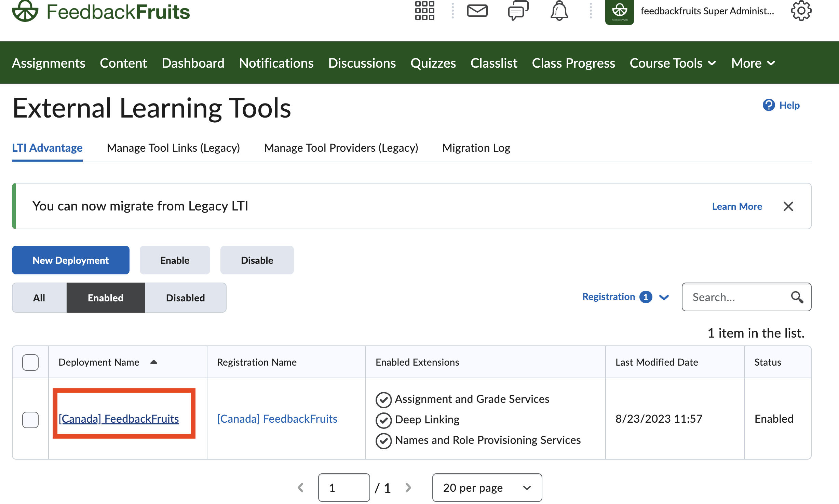
Task: Click the Disable button
Action: coord(257,260)
